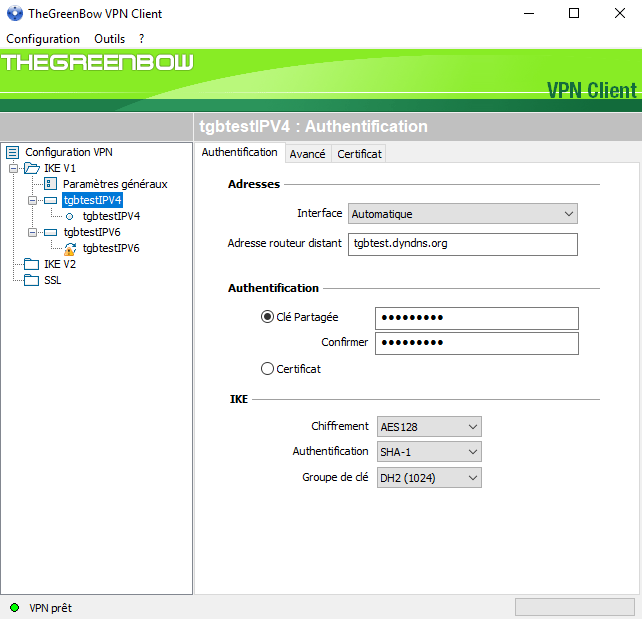Image resolution: width=642 pixels, height=619 pixels.
Task: Switch to the Authentification tab
Action: pos(240,152)
